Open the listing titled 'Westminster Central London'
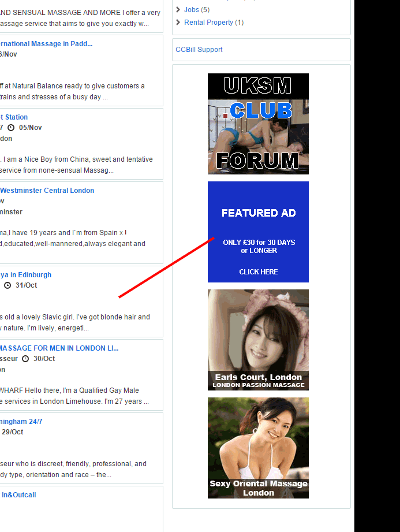The height and width of the screenshot is (532, 400). [47, 191]
